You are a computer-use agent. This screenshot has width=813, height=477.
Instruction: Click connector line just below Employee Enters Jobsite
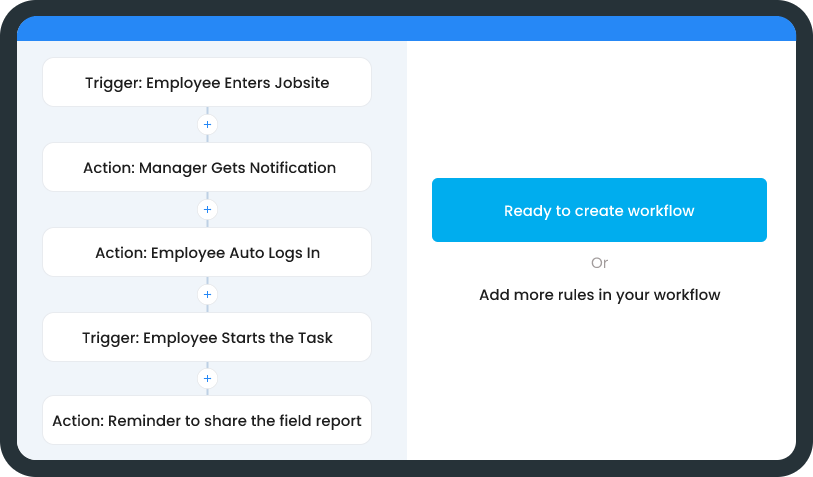[207, 110]
